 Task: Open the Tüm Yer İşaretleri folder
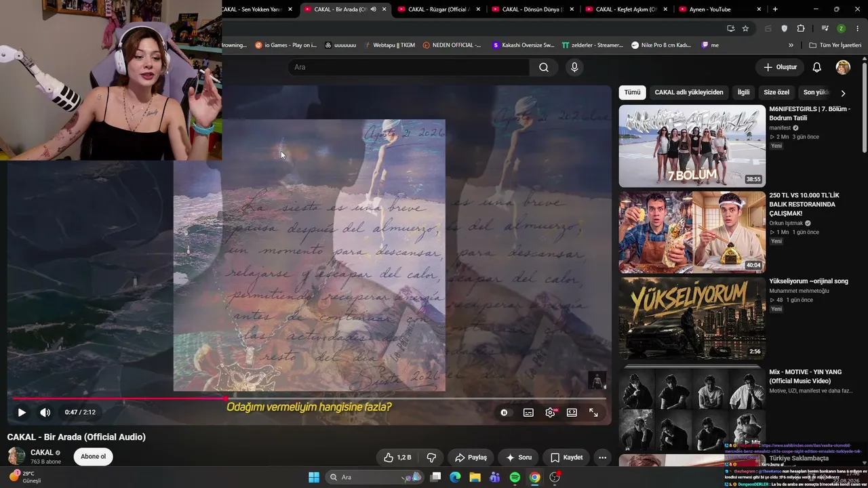[836, 45]
